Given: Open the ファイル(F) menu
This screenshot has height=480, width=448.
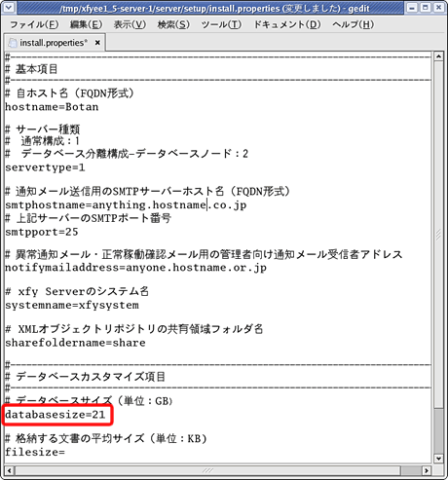Looking at the screenshot, I should coord(34,24).
